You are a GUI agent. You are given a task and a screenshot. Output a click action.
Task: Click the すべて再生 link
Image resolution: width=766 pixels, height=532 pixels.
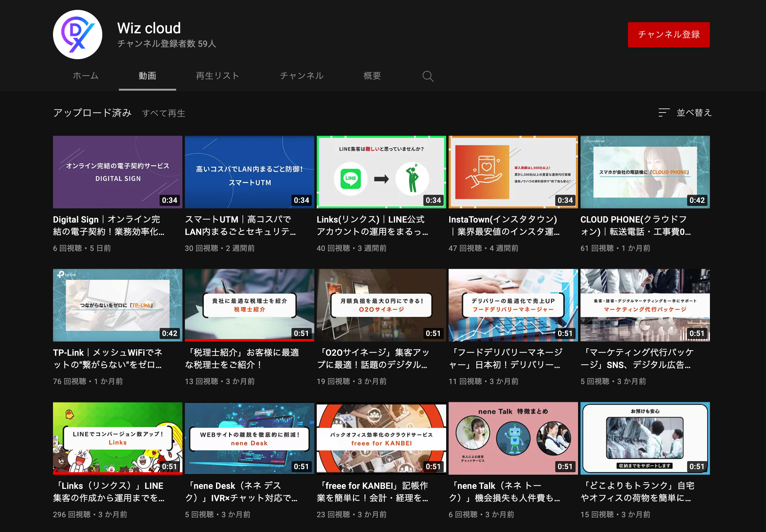tap(164, 113)
